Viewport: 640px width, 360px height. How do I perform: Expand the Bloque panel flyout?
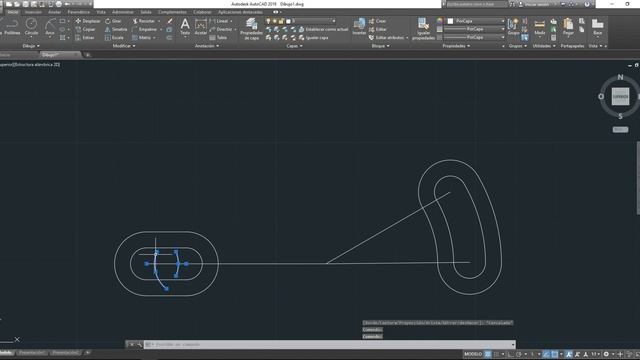tap(380, 46)
